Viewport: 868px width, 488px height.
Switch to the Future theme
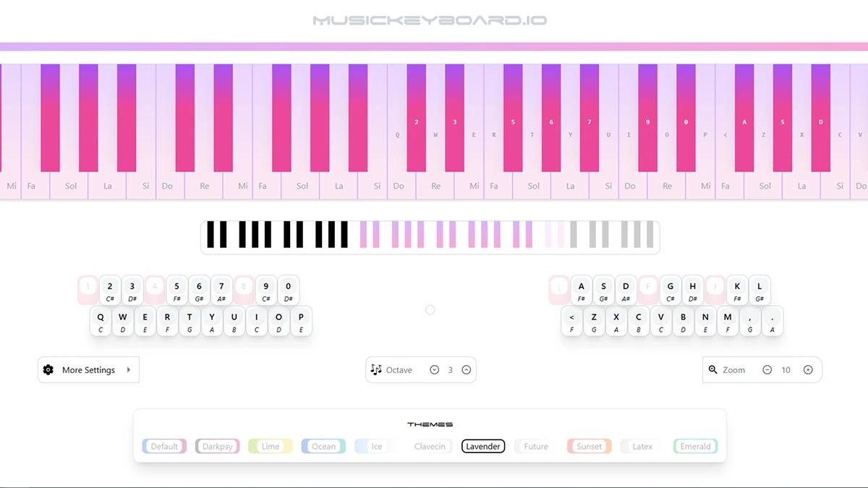(536, 446)
